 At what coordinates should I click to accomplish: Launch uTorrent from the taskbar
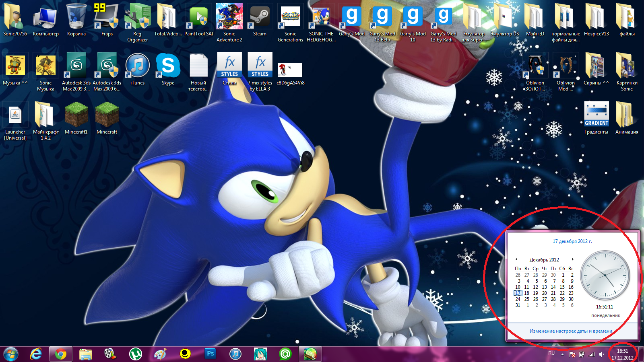[x=136, y=354]
